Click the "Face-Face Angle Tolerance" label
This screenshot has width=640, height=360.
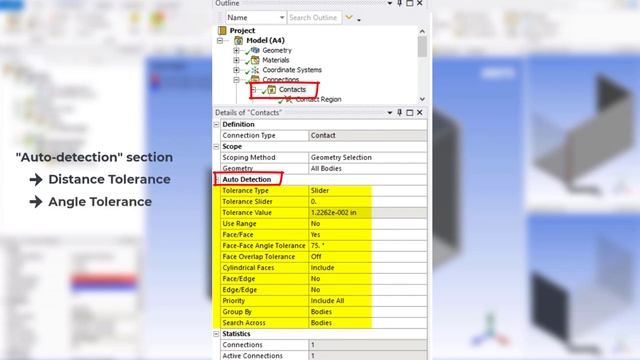(x=264, y=246)
